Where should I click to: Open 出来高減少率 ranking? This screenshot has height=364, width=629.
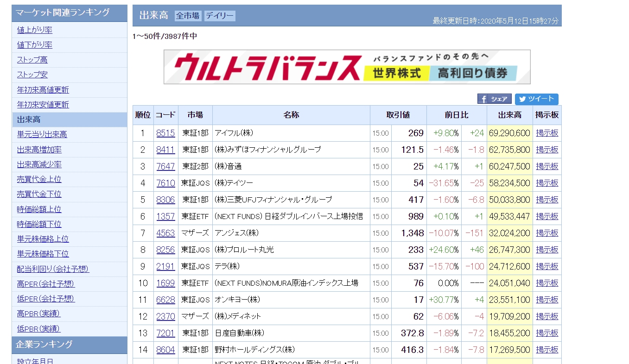(39, 164)
